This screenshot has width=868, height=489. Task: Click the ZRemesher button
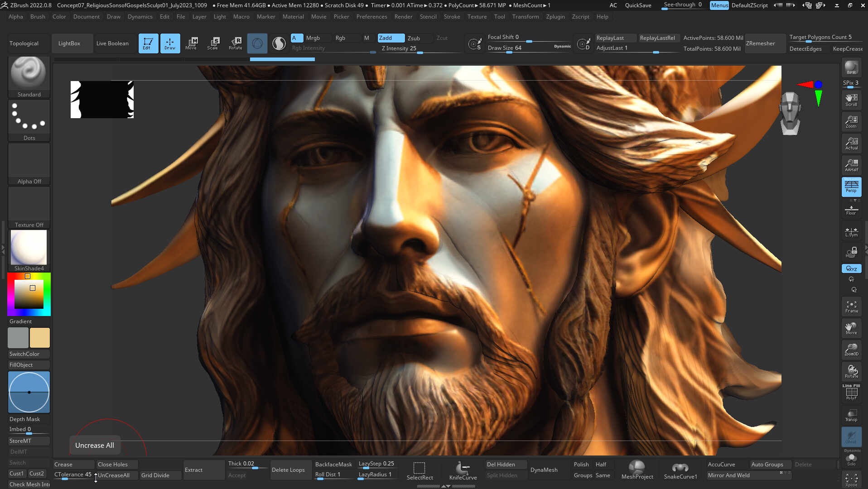tap(760, 43)
